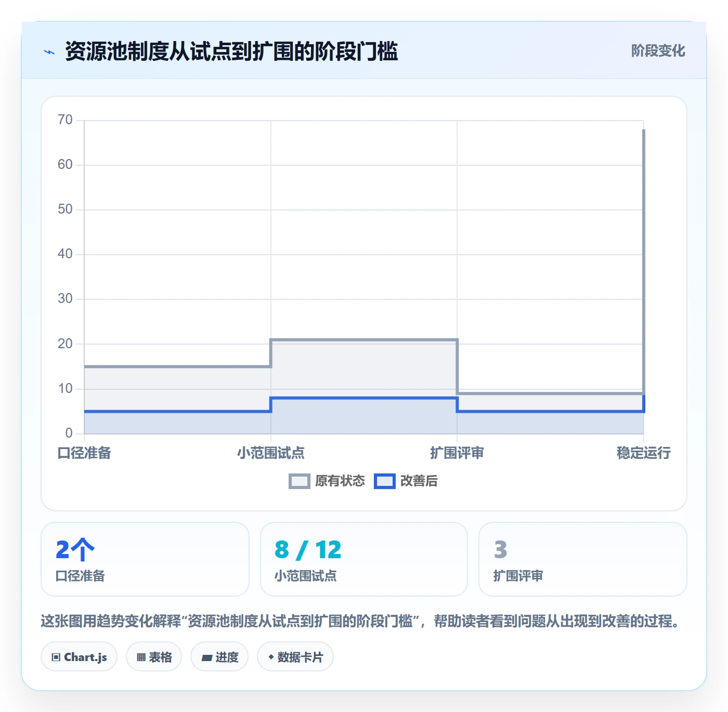The image size is (728, 712).
Task: Click the 阶段变化 label in header
Action: pyautogui.click(x=658, y=51)
